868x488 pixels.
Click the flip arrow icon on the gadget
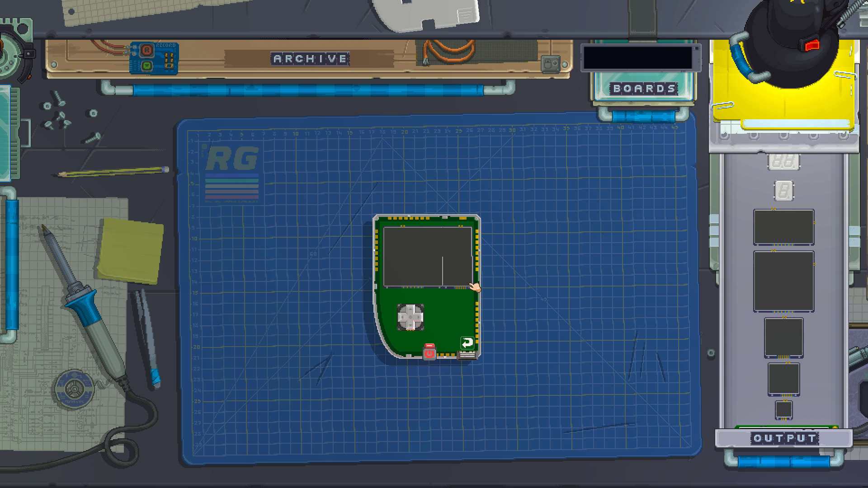tap(467, 343)
